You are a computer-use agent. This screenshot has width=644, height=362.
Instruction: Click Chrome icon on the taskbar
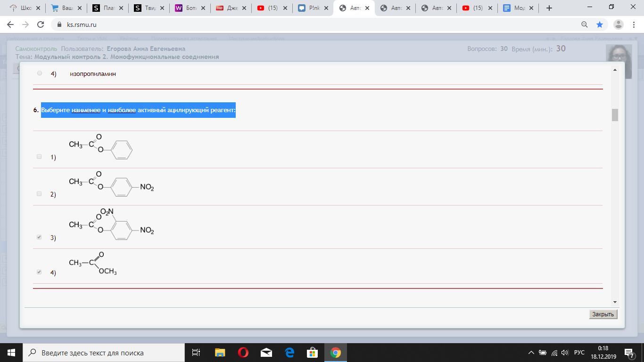point(335,353)
